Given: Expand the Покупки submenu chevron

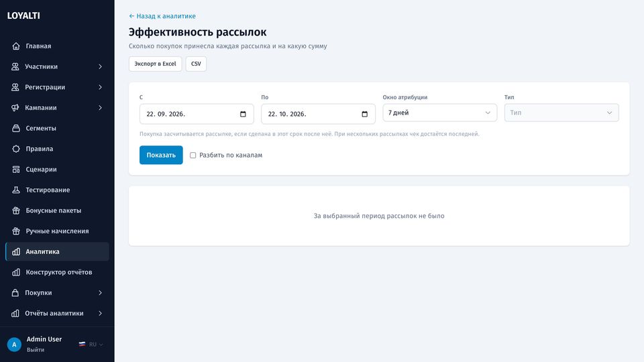Looking at the screenshot, I should [x=100, y=293].
